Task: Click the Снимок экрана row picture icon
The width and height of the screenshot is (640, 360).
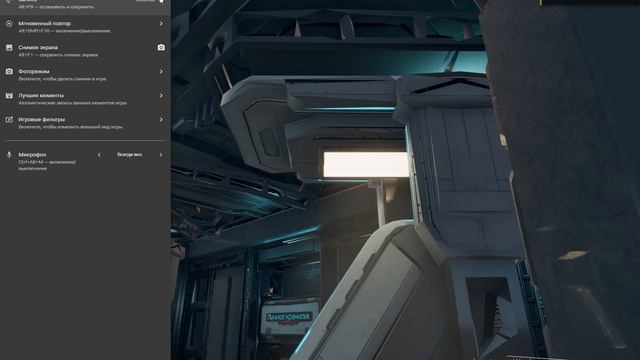Action: coord(9,48)
